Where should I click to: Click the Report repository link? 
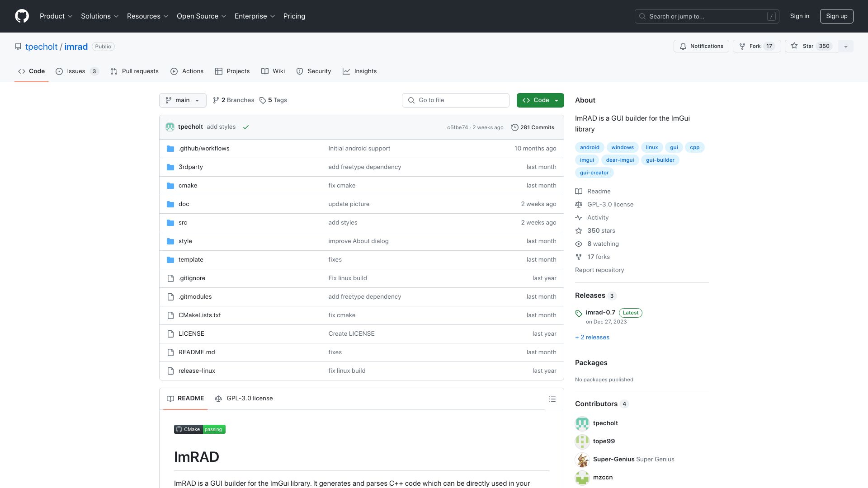pyautogui.click(x=599, y=270)
